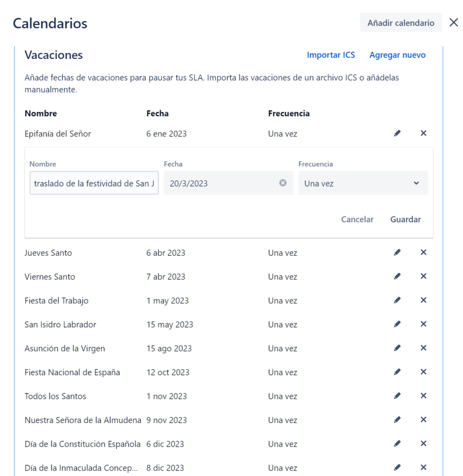The width and height of the screenshot is (463, 476).
Task: Select Una vez in the frequency selector
Action: point(363,183)
